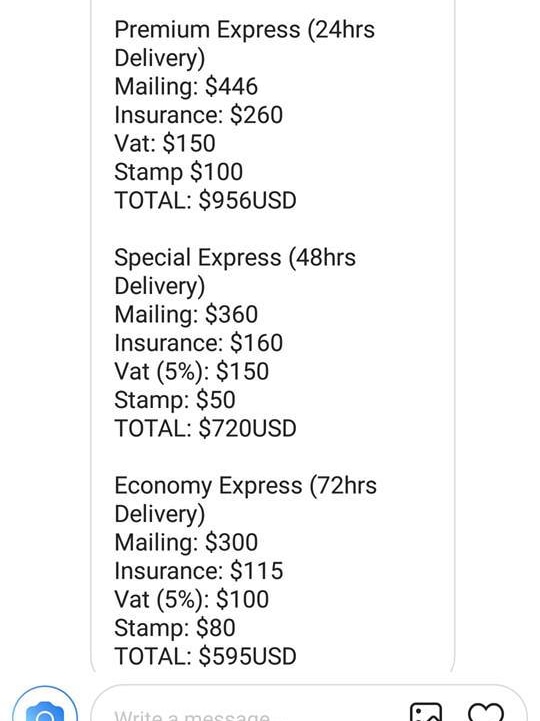Tap the 'Insurance: $260' line
Screen dimensions: 540x721
[x=199, y=115]
